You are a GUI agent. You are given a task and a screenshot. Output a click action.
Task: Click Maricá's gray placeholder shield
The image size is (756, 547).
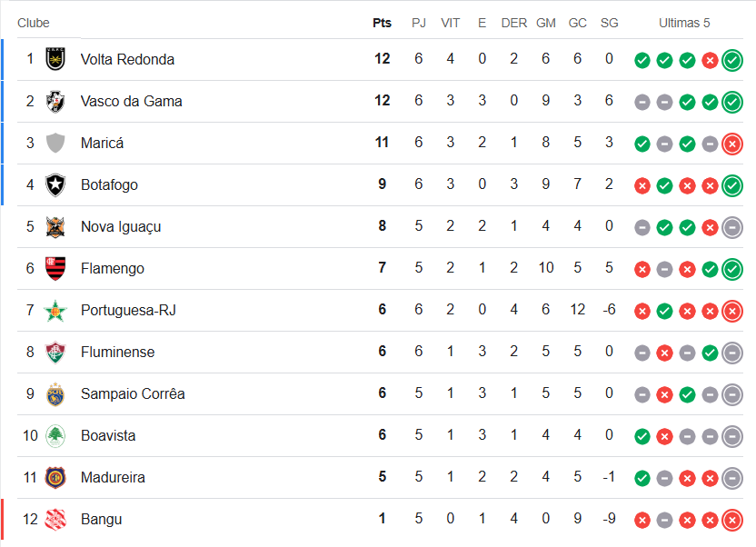[55, 143]
